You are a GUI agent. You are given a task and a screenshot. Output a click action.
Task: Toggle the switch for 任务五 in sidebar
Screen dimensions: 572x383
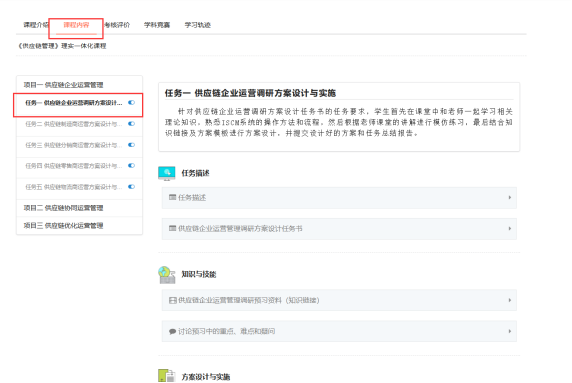coord(131,187)
